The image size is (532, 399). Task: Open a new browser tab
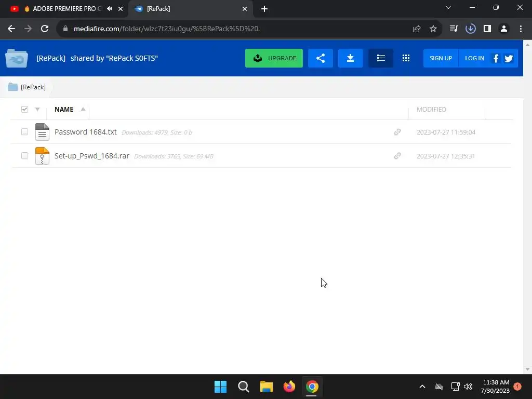coord(264,9)
